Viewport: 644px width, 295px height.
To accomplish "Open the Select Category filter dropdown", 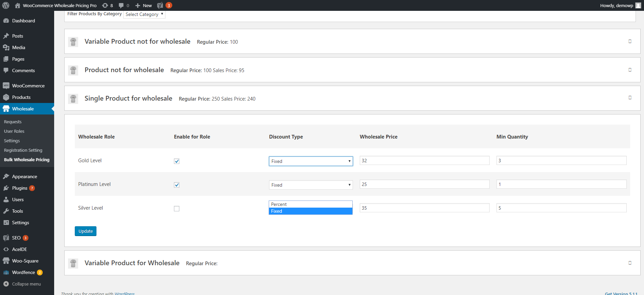I will 144,14.
